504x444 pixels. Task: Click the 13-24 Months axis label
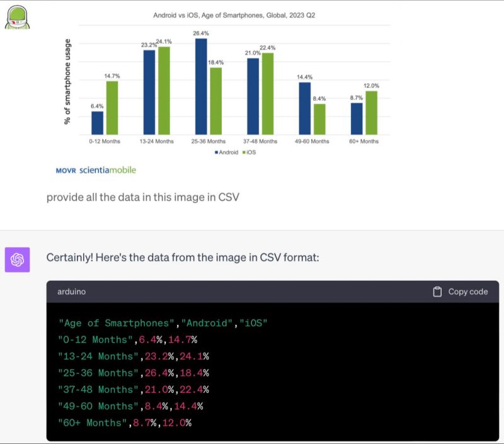[x=156, y=142]
